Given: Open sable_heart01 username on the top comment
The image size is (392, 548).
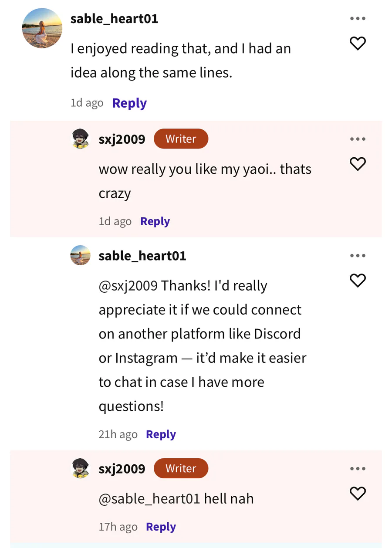Looking at the screenshot, I should pos(115,19).
